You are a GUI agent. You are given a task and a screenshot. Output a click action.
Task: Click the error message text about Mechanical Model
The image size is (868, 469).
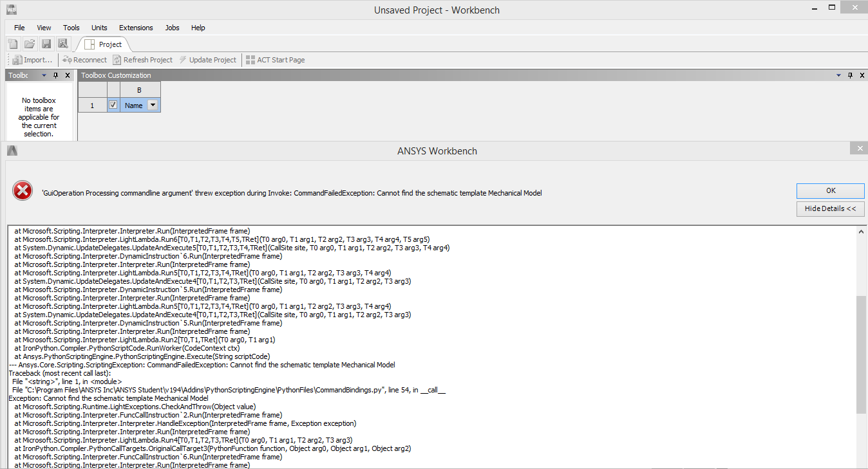[x=292, y=192]
